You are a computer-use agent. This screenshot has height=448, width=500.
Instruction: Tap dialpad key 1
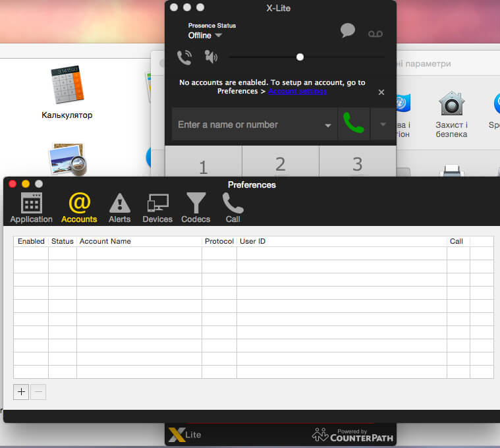(204, 161)
